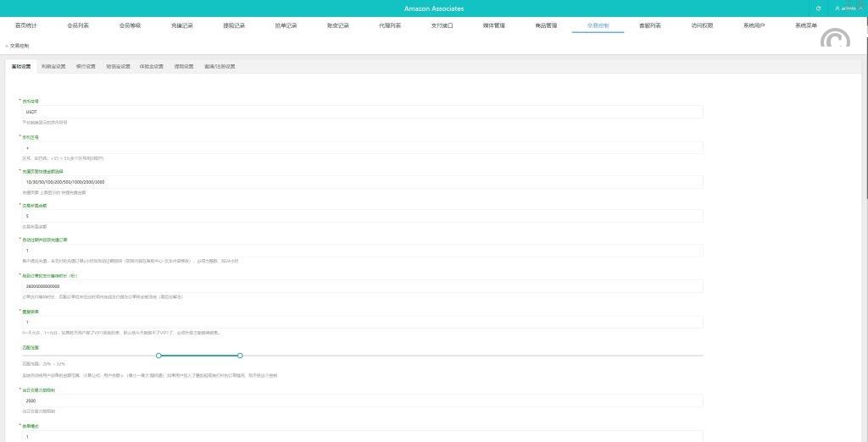
Task: Click the right slider handle at 32%
Action: 241,356
